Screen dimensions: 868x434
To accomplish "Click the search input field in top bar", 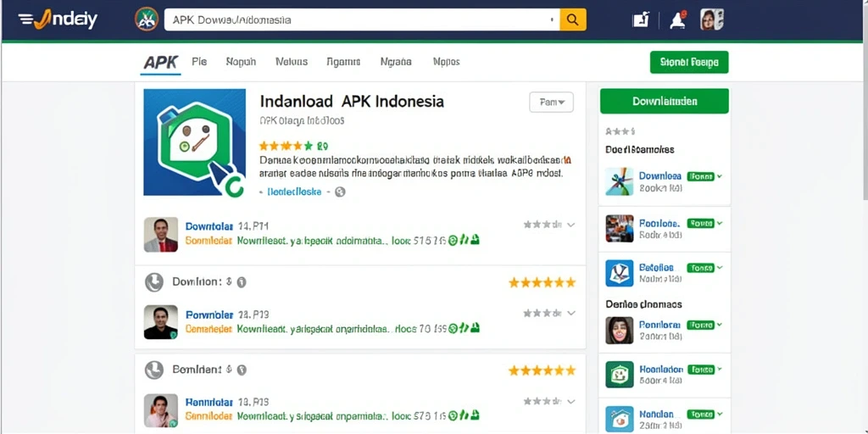I will 362,20.
